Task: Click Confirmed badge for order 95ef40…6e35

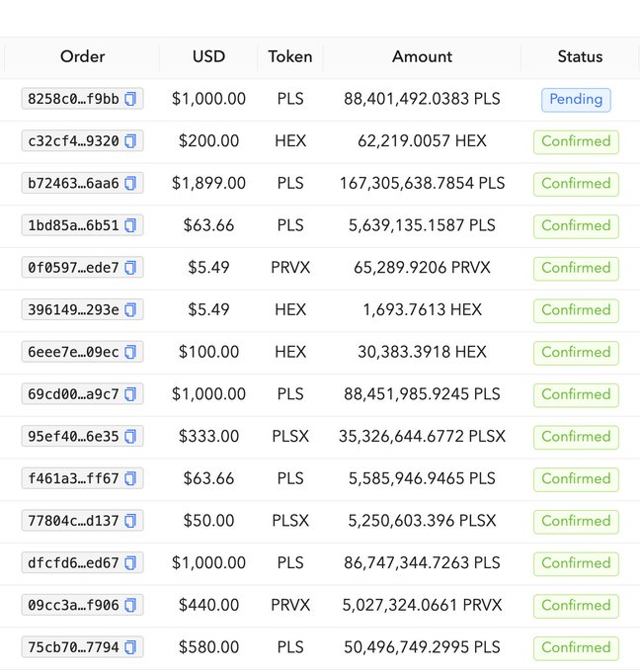Action: [576, 437]
